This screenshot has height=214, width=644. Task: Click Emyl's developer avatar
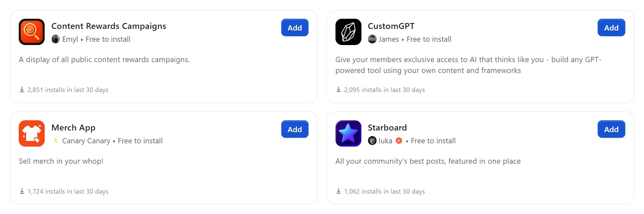[56, 39]
